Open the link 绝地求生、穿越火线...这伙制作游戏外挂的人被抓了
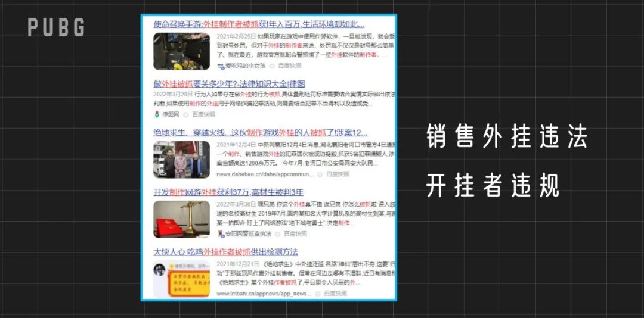Screen dimensions: 644x318 click(261, 133)
